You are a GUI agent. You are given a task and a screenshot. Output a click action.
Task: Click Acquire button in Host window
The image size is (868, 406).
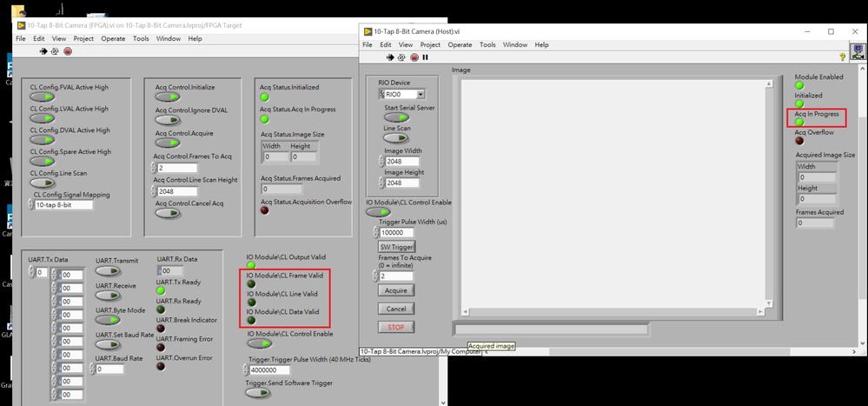396,290
